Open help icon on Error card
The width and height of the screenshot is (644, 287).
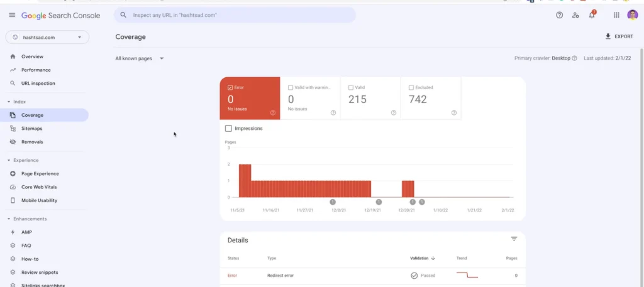click(273, 113)
